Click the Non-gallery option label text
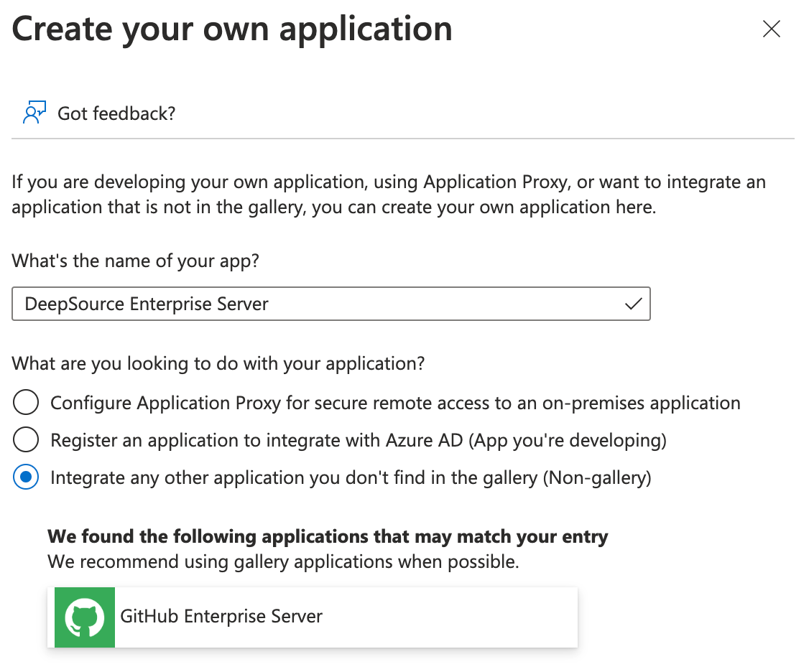Viewport: 809px width, 672px height. 351,477
